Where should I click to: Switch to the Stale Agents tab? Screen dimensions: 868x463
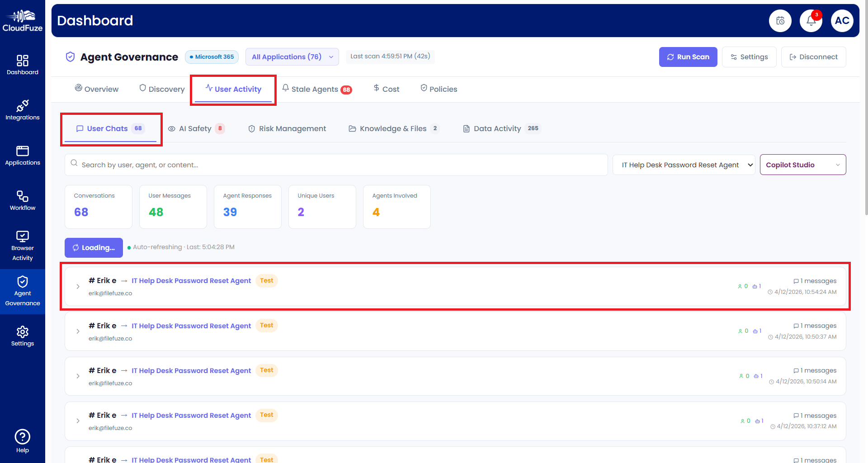coord(317,89)
